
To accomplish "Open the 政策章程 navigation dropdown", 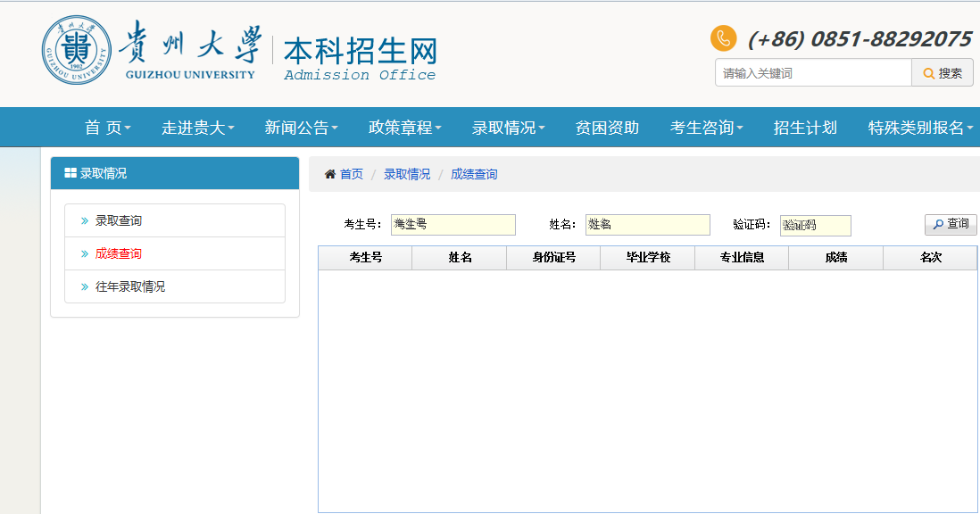I will 404,128.
